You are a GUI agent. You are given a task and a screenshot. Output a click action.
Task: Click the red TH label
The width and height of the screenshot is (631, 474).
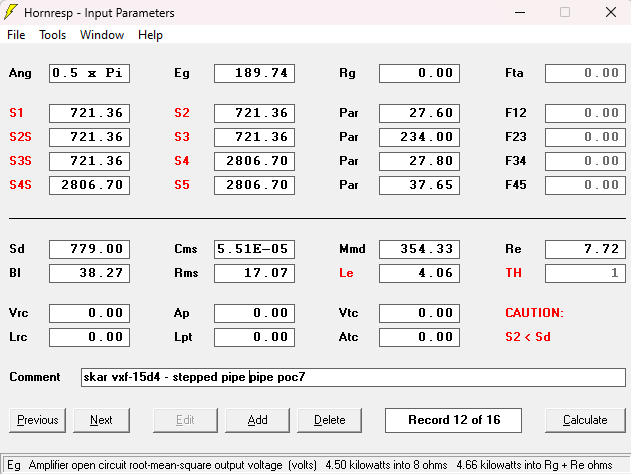(x=513, y=273)
